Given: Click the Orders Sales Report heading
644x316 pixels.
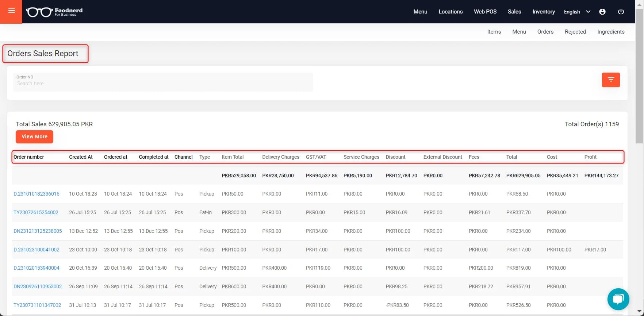Looking at the screenshot, I should [x=43, y=54].
